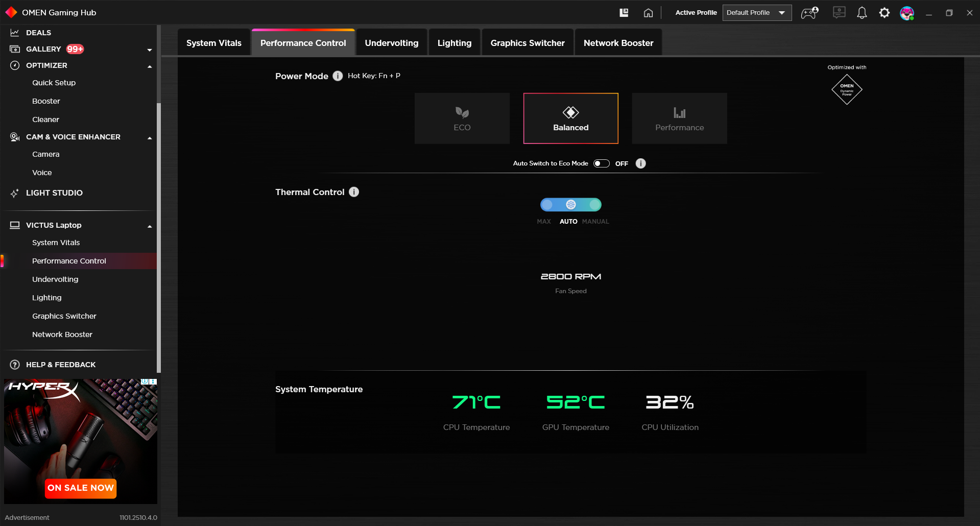Click the OMEN Dynamic Power badge
The width and height of the screenshot is (980, 526).
[x=847, y=90]
